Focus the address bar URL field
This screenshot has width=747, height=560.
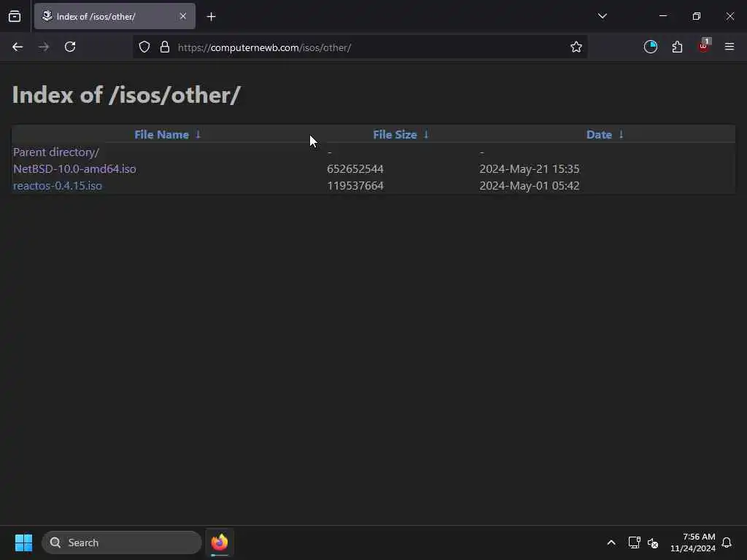pos(359,47)
